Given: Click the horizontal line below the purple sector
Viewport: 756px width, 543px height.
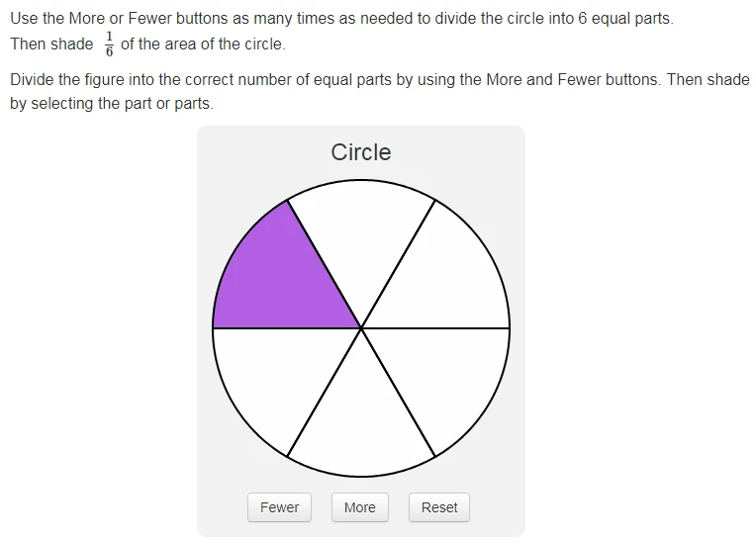Looking at the screenshot, I should click(287, 328).
